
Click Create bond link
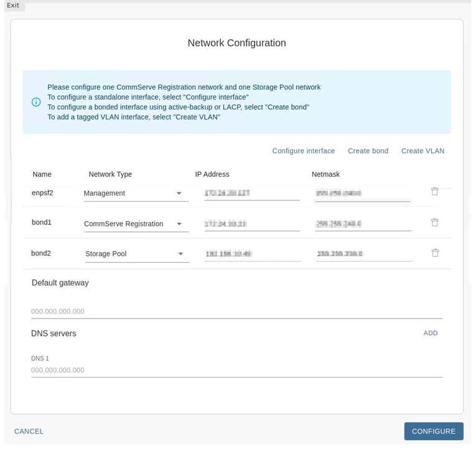click(x=368, y=151)
